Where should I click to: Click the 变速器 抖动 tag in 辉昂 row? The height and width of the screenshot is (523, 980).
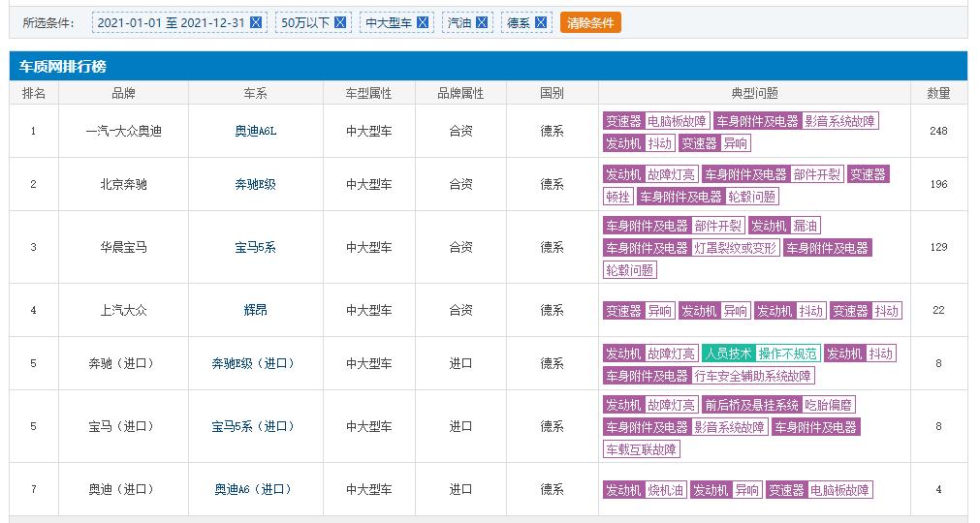click(x=866, y=311)
